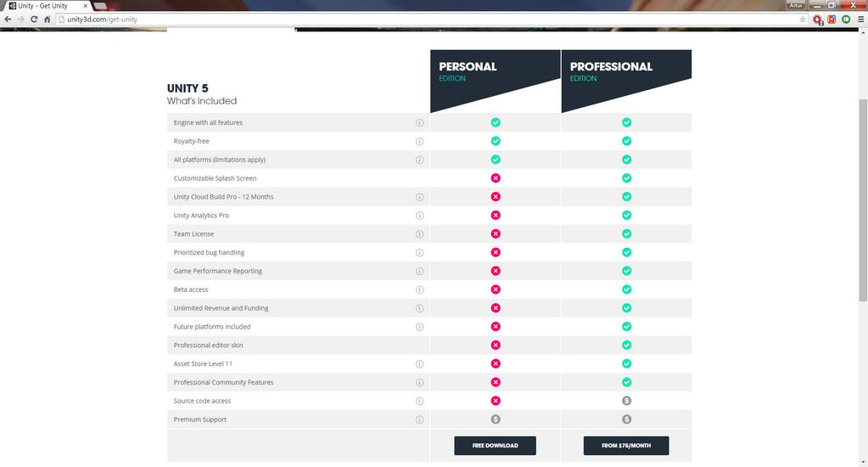Go to browser home page icon
This screenshot has width=868, height=467.
tap(47, 20)
